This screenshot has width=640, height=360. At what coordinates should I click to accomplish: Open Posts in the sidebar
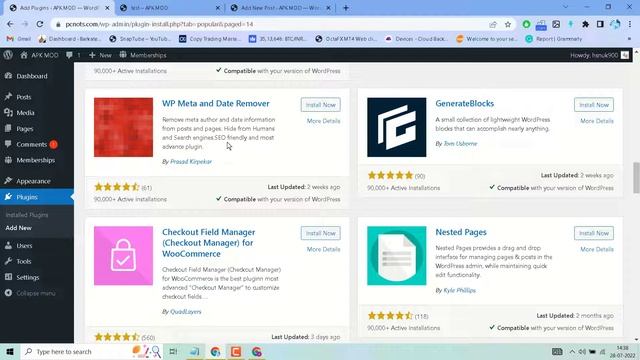(24, 97)
